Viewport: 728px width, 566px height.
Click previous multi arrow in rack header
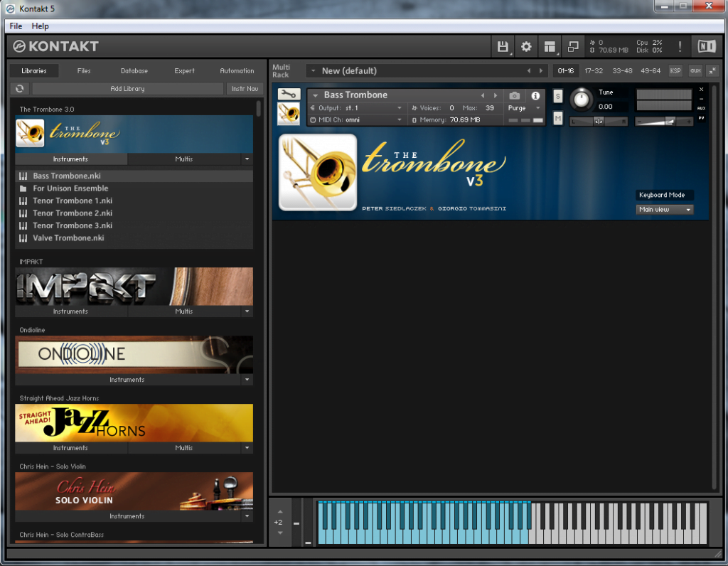tap(529, 70)
